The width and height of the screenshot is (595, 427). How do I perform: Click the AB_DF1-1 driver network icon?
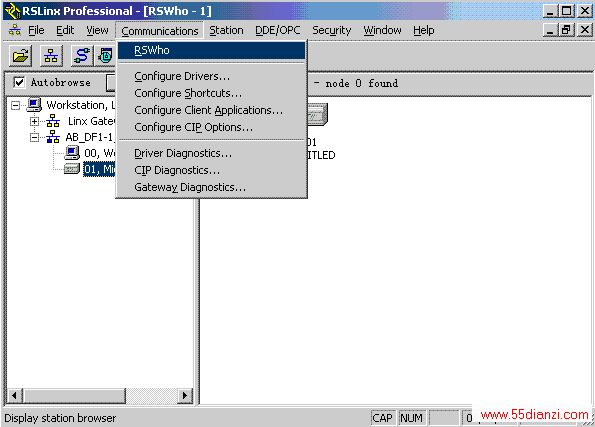[x=53, y=137]
